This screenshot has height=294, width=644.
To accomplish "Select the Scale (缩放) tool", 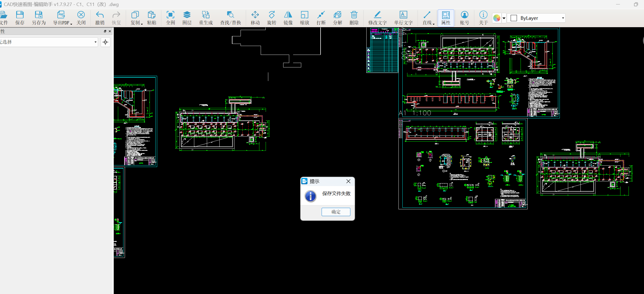I will pyautogui.click(x=305, y=18).
